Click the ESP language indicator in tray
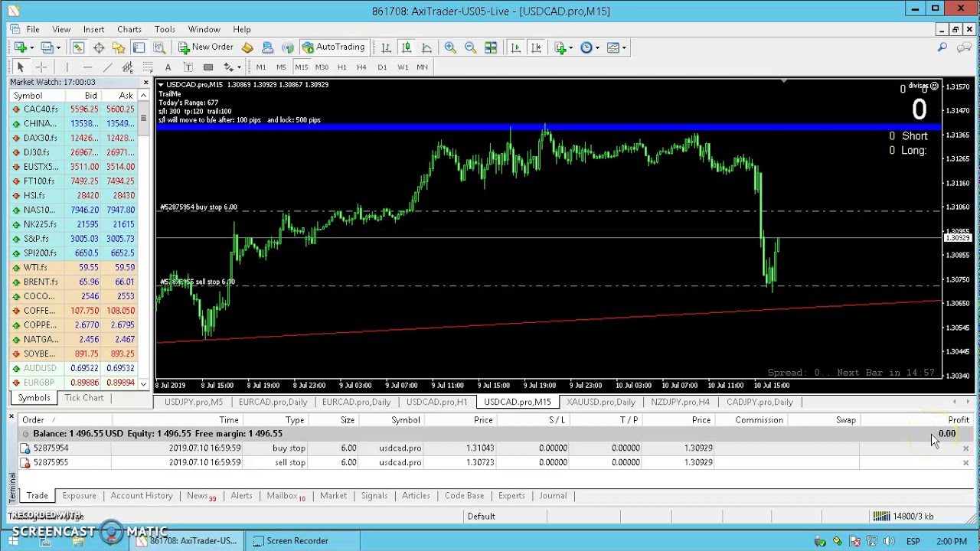980x551 pixels. pos(913,541)
